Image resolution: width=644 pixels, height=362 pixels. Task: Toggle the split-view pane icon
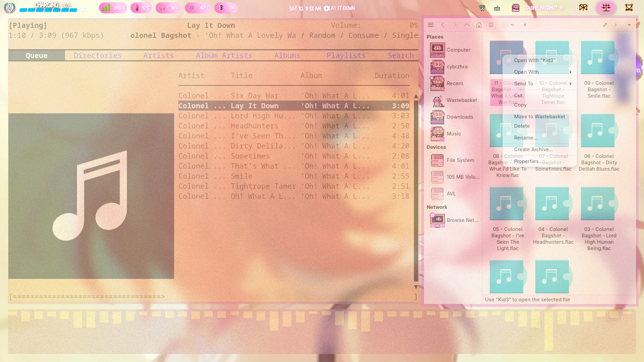tap(491, 25)
